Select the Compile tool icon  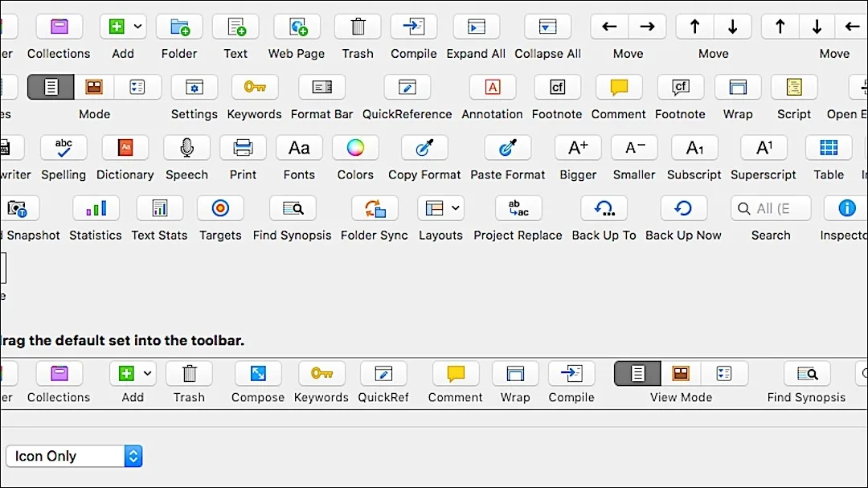(413, 26)
